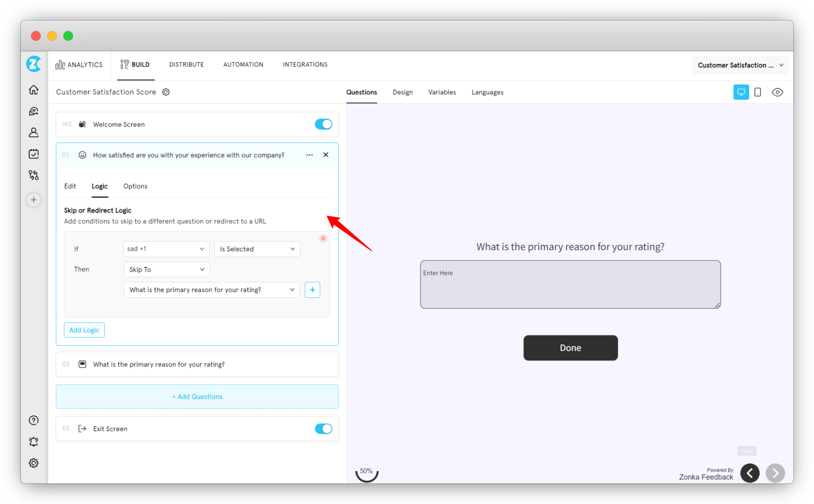814x504 pixels.
Task: Switch to the Design tab
Action: click(x=402, y=92)
